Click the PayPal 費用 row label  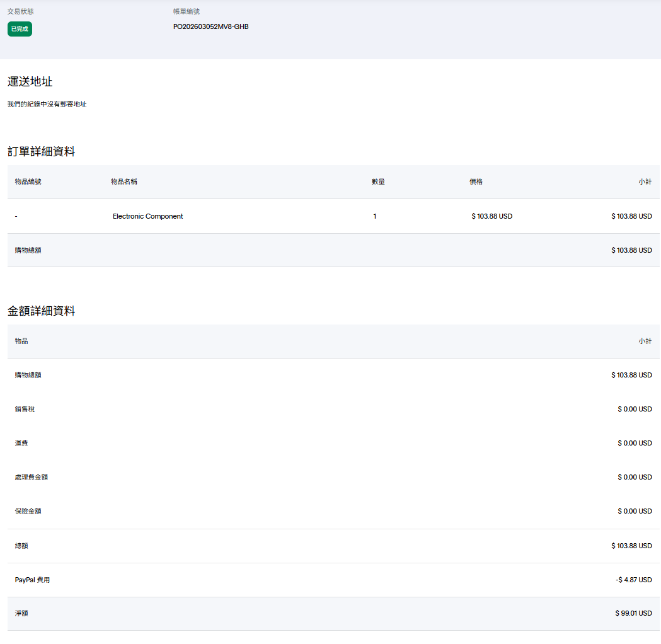click(x=32, y=580)
